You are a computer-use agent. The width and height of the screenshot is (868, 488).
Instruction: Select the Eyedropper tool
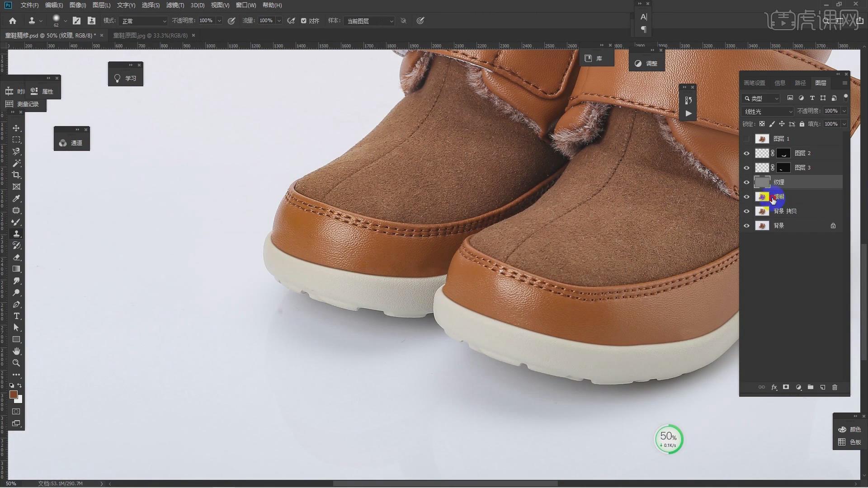[x=16, y=198]
